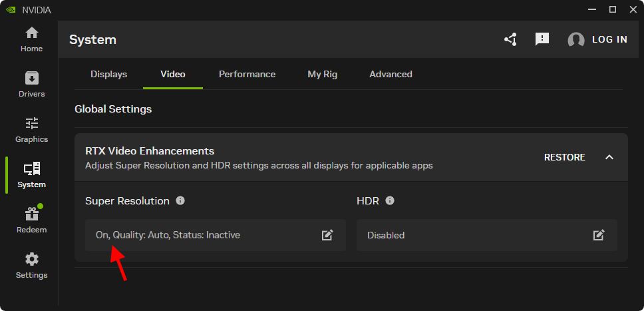Image resolution: width=644 pixels, height=311 pixels.
Task: Edit the Super Resolution setting
Action: [327, 235]
